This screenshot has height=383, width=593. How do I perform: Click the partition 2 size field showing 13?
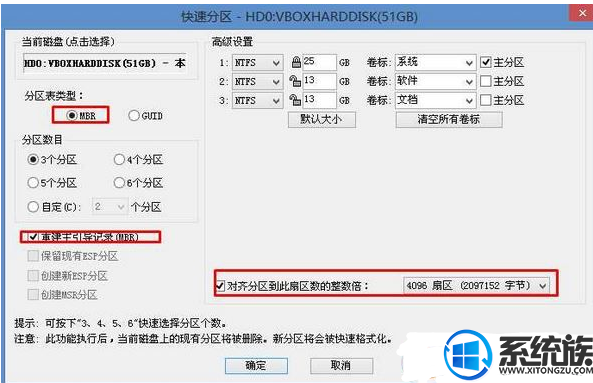pos(319,81)
